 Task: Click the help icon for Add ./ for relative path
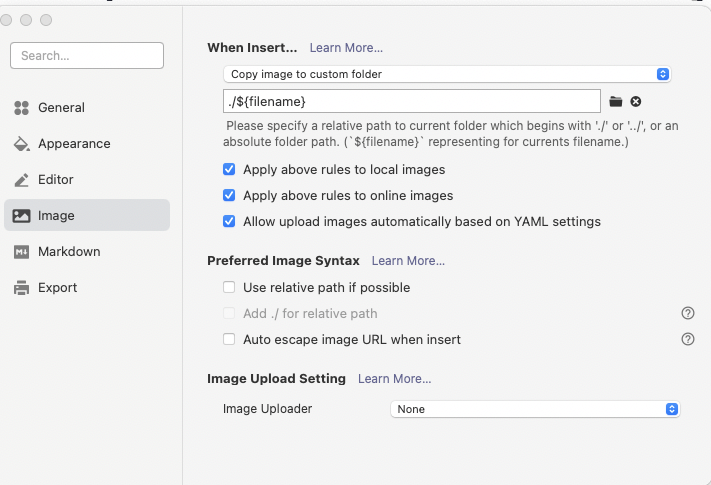[x=688, y=313]
